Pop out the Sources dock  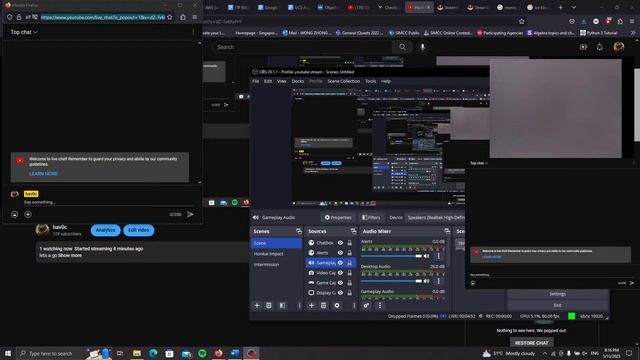(353, 231)
